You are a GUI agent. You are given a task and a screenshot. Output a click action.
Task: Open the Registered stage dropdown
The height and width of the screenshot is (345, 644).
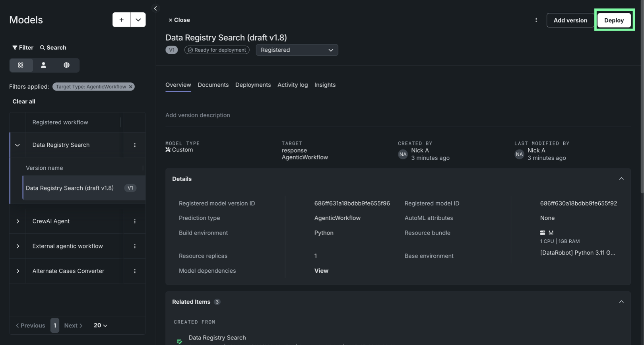(297, 50)
